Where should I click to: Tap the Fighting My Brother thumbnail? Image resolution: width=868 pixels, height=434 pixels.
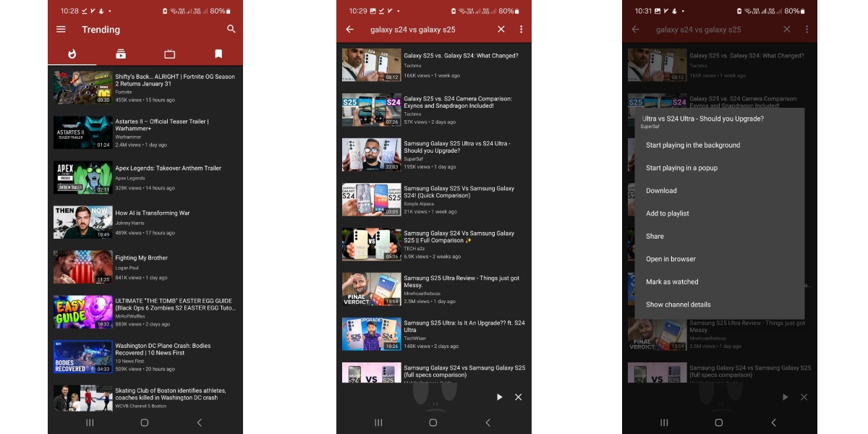coord(82,267)
